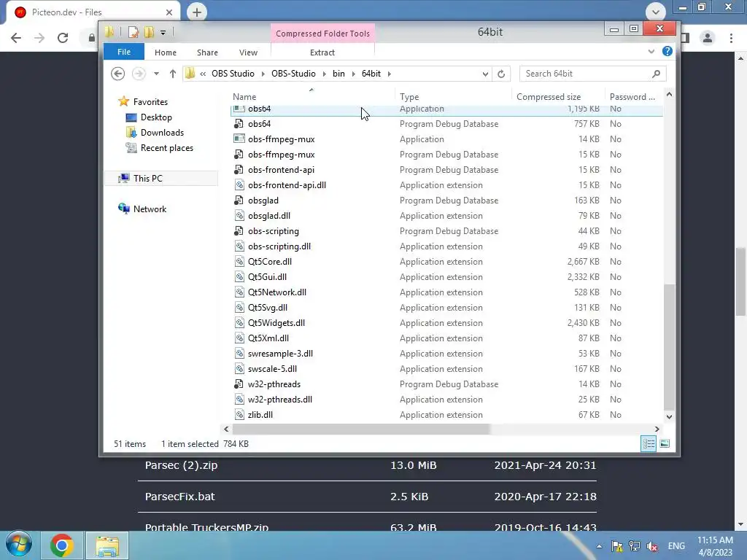Show hidden breadcrumb path chevrons

pyautogui.click(x=203, y=74)
